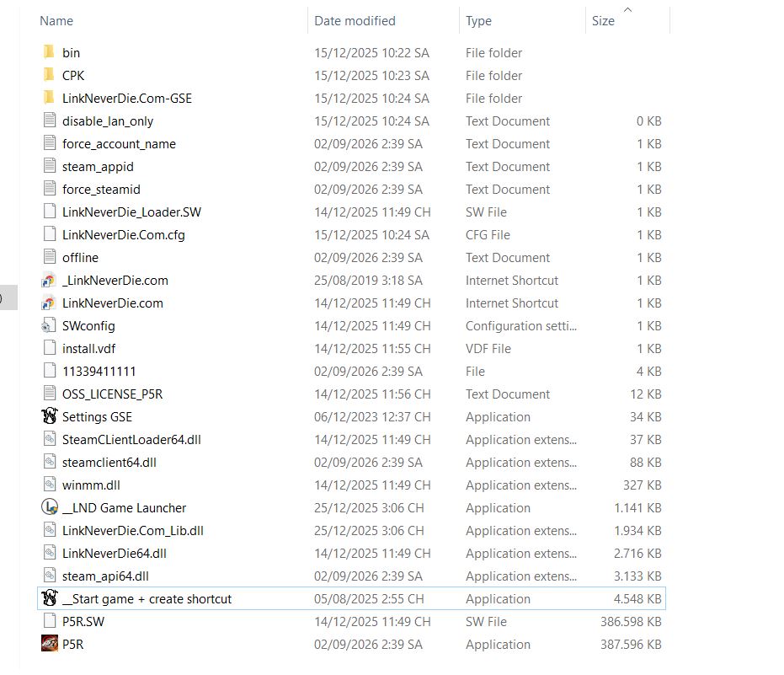Click the 'Configuration setti...' type cell

521,326
